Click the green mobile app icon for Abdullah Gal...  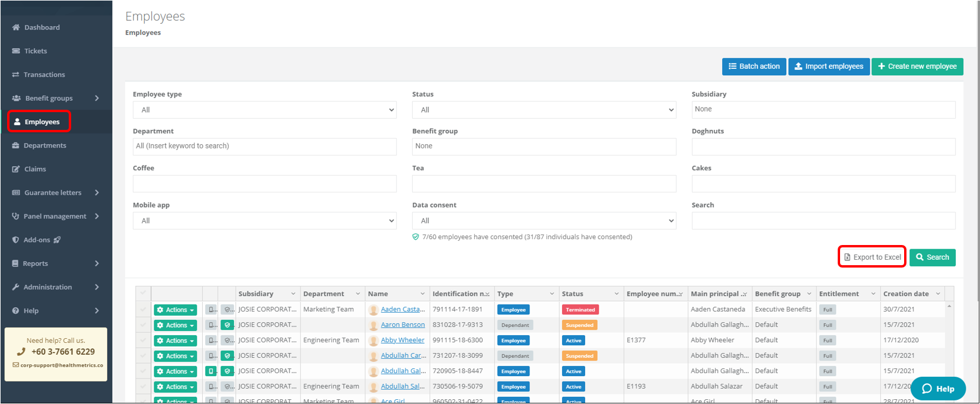[211, 371]
